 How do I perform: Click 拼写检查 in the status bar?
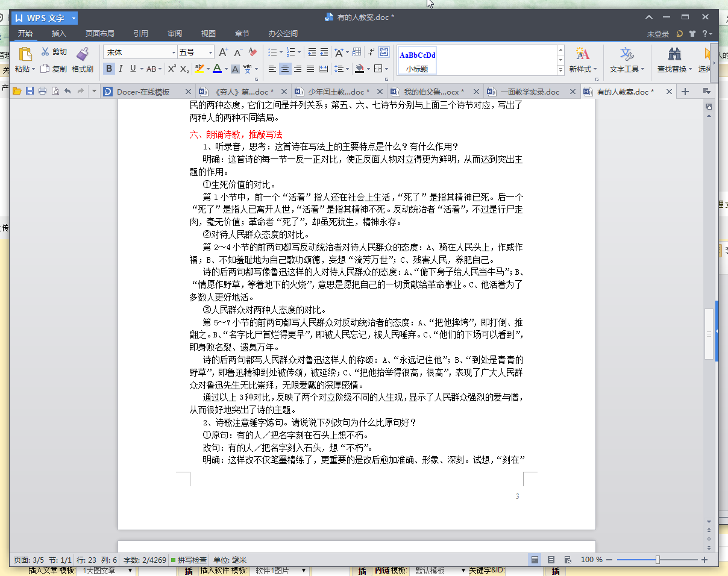(189, 560)
